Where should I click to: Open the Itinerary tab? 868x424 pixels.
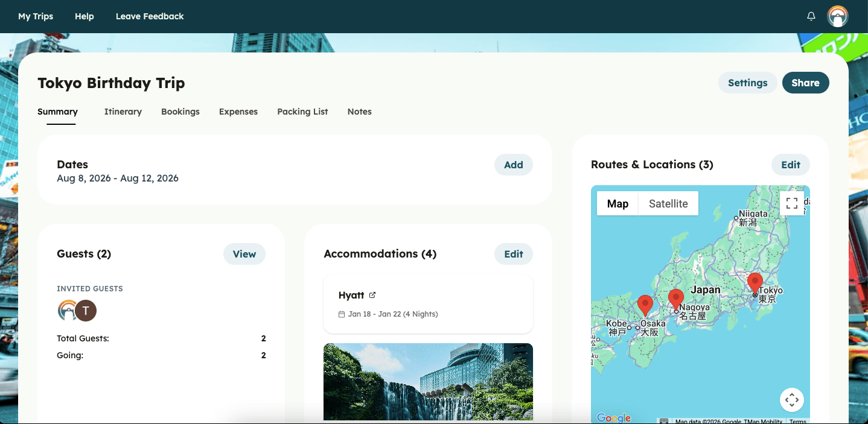pos(123,112)
